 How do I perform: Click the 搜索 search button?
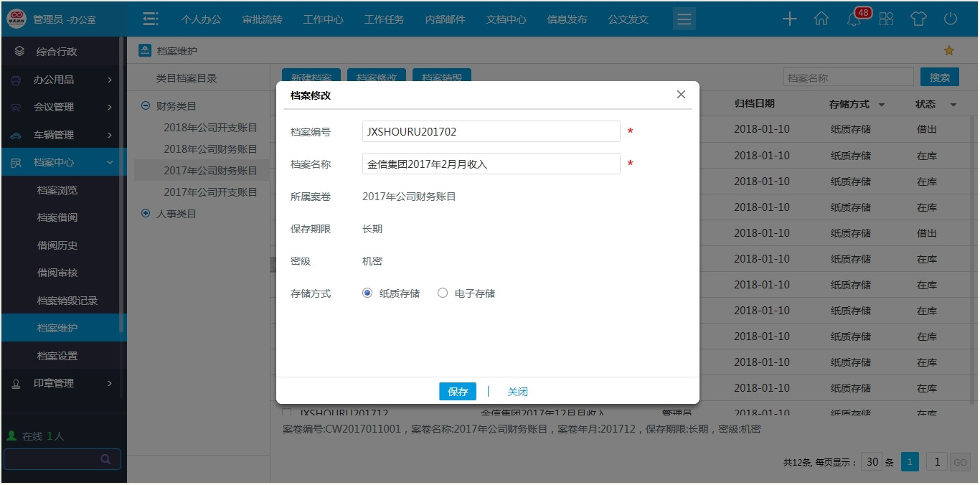pyautogui.click(x=939, y=76)
